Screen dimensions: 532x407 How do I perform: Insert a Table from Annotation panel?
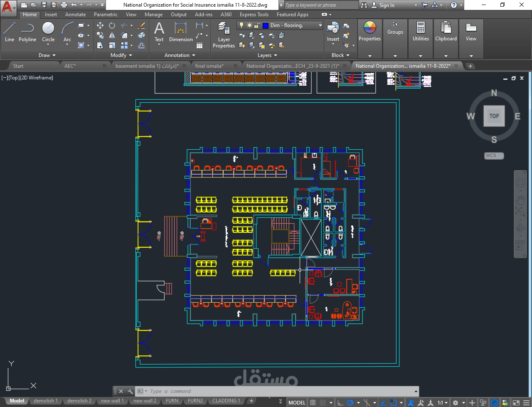199,45
